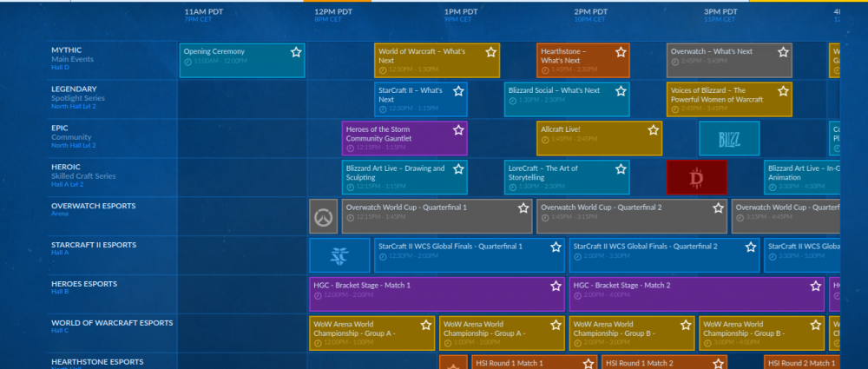This screenshot has height=369, width=868.
Task: Click the Overwatch logo tile
Action: pyautogui.click(x=323, y=216)
